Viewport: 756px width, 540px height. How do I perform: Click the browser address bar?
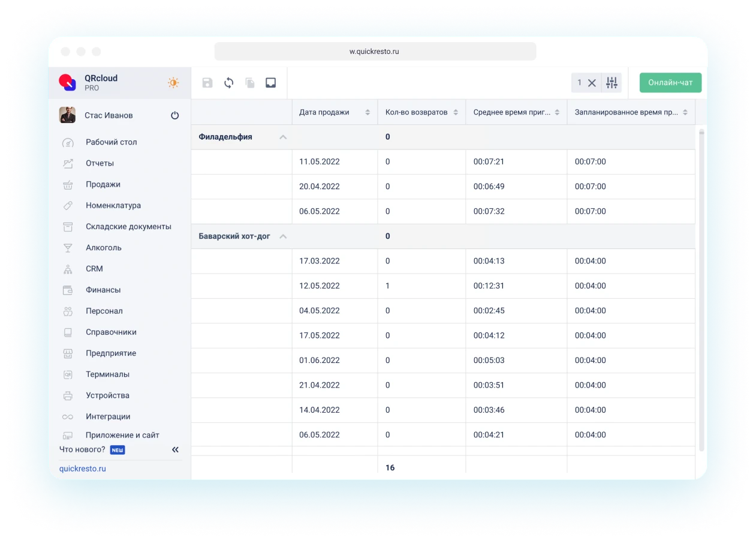coord(375,52)
